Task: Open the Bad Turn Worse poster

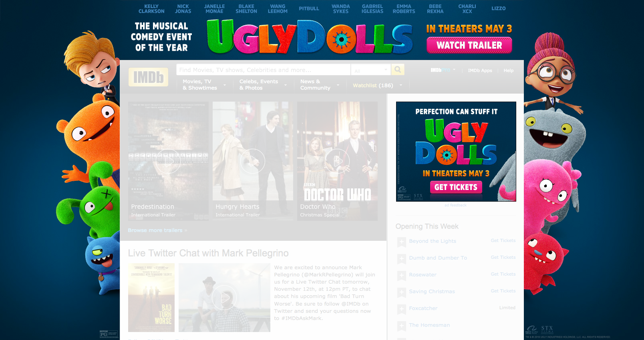Action: tap(151, 298)
